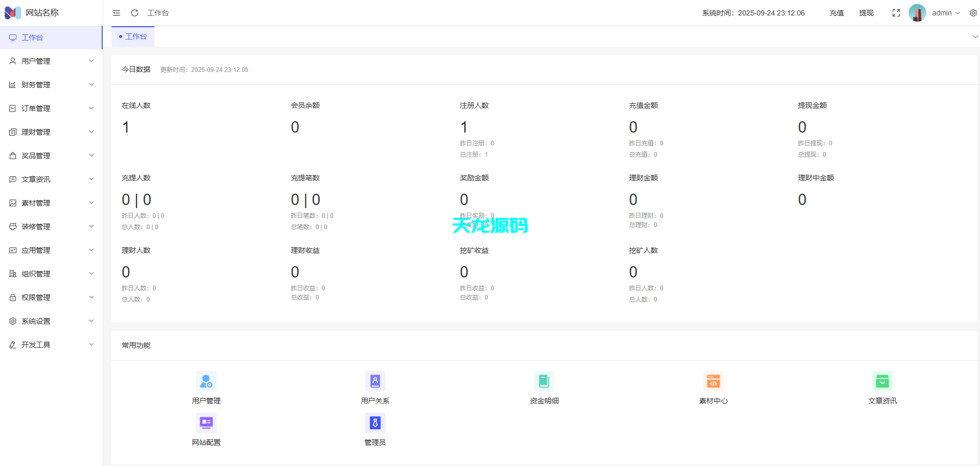Collapse the tab bar with the right chevron
This screenshot has height=466, width=980.
tap(974, 36)
